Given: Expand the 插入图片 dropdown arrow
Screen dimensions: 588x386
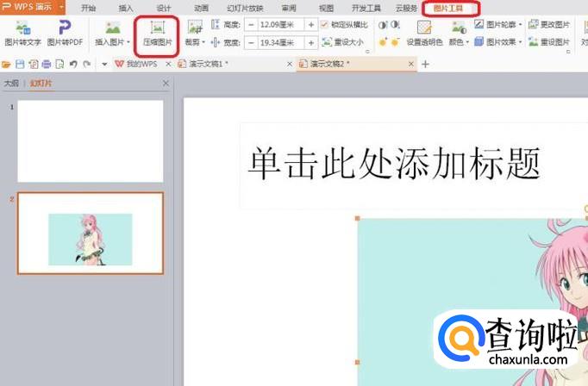Looking at the screenshot, I should coord(128,42).
